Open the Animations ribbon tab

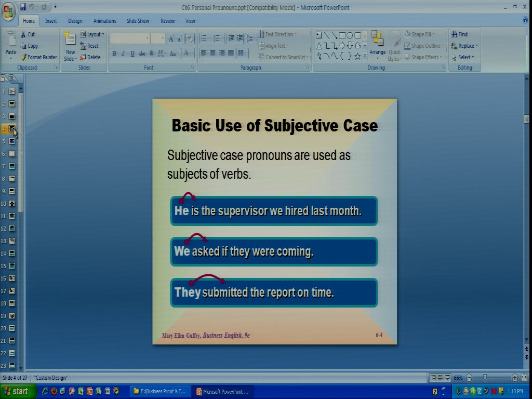104,21
